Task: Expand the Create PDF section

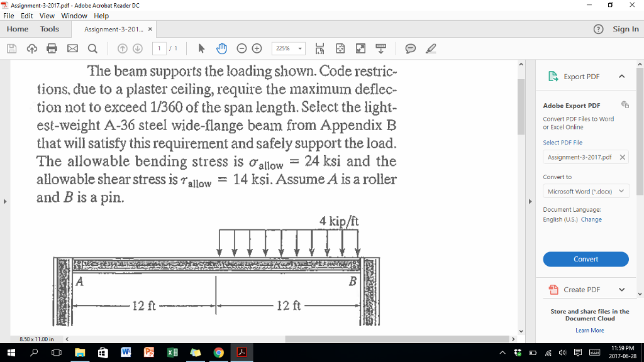Action: [586, 289]
